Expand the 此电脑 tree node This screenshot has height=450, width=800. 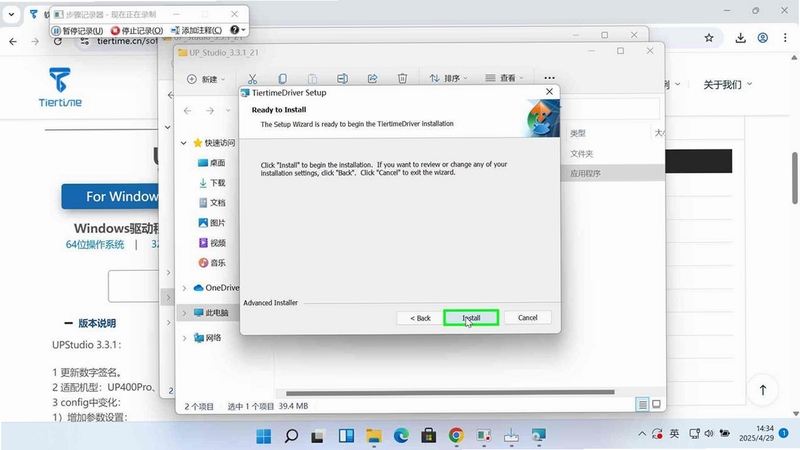184,313
